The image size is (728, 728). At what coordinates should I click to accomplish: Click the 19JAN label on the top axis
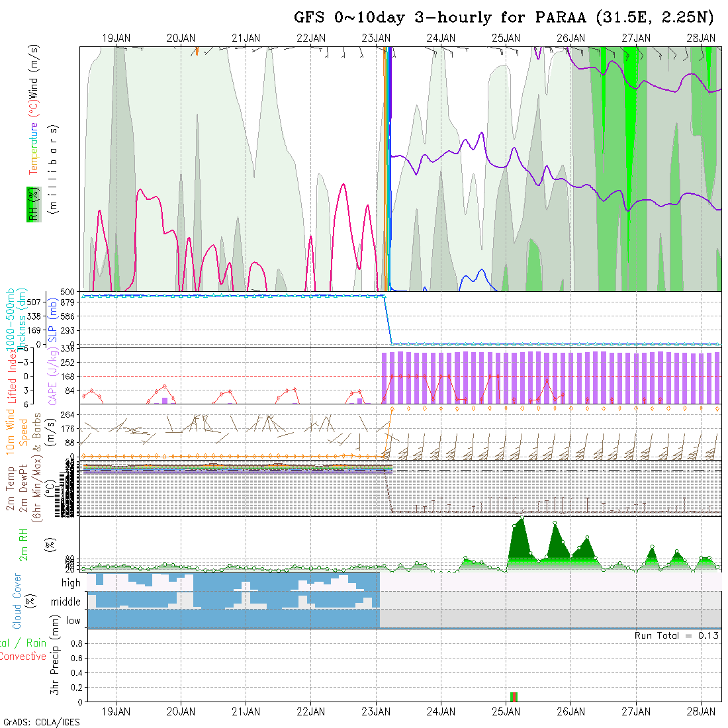pos(116,38)
